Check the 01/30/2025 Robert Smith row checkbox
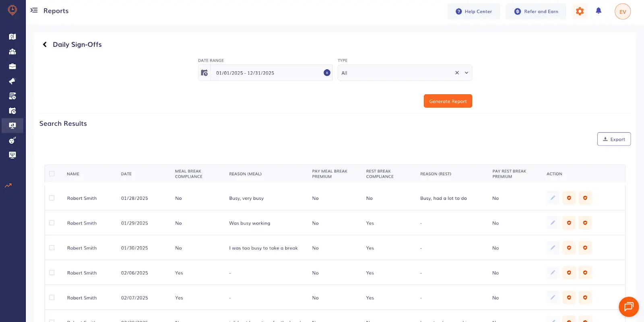Image resolution: width=644 pixels, height=322 pixels. [x=52, y=248]
